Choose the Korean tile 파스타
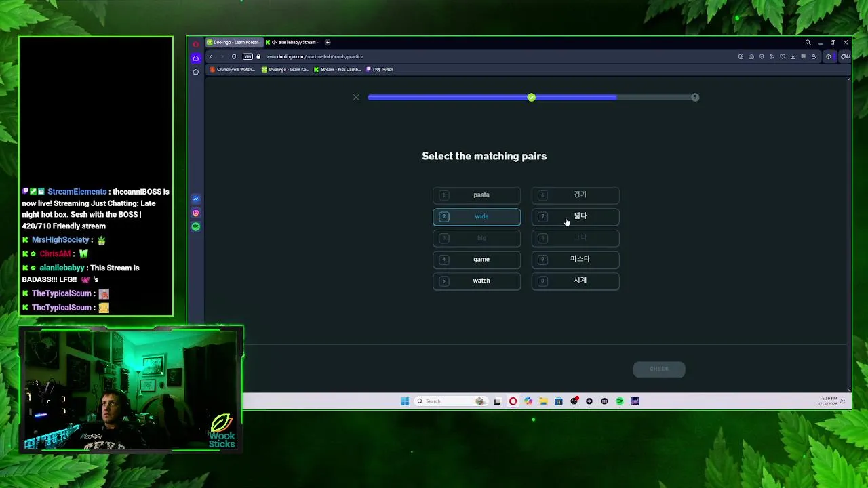Screen dimensions: 868x488 tap(575, 260)
